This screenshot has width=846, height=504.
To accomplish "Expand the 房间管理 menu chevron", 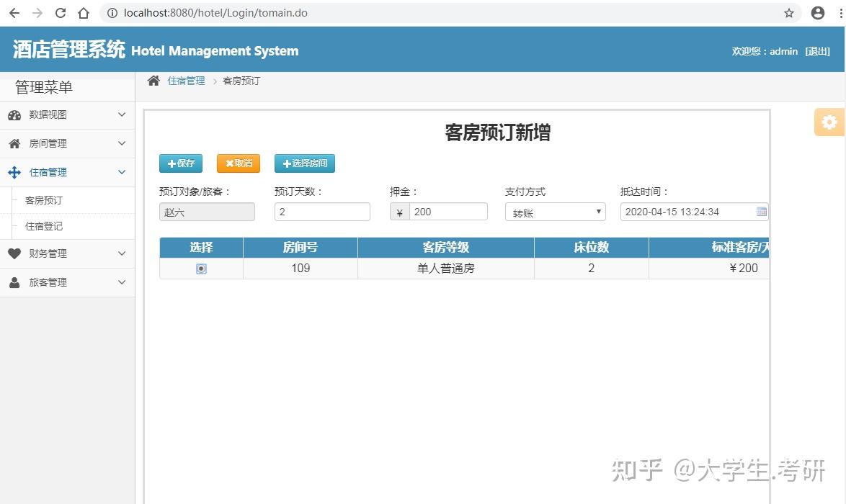I will pyautogui.click(x=122, y=143).
